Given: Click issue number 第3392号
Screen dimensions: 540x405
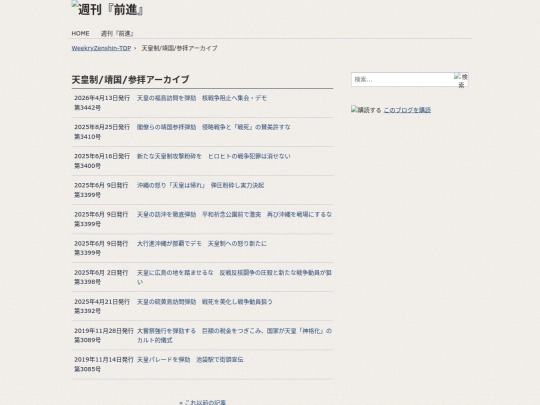Looking at the screenshot, I should point(87,311).
